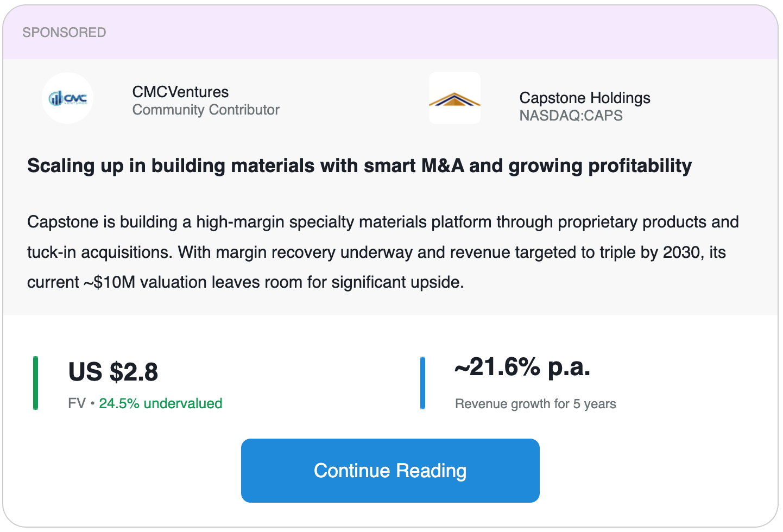Click the tuck-in acquisitions text line

point(376,252)
